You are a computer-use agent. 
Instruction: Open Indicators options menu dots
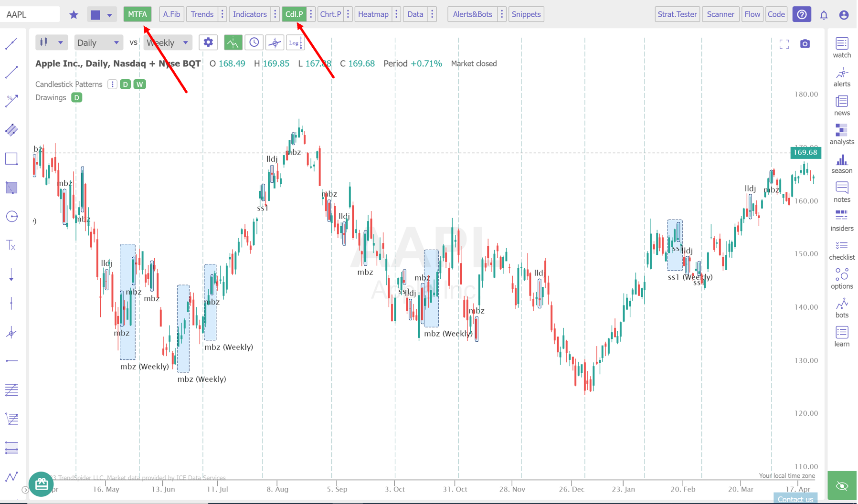[x=275, y=14]
